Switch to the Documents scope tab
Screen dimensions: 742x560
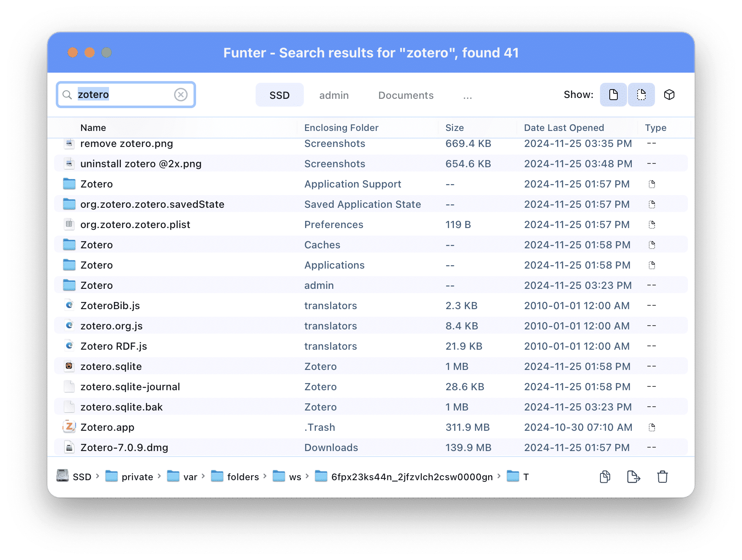(406, 95)
